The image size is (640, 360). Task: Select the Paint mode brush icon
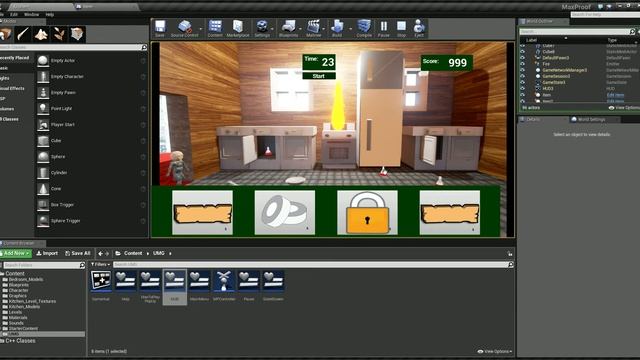pyautogui.click(x=23, y=34)
